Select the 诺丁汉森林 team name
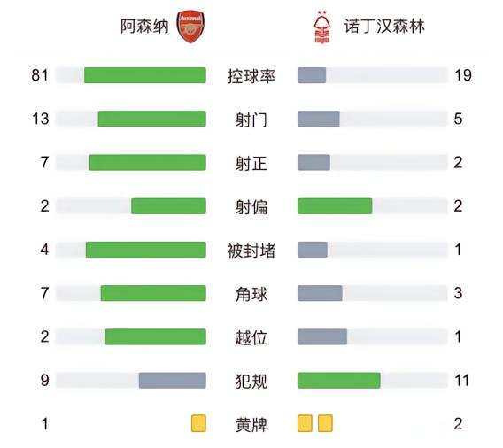The image size is (503, 448). 384,26
